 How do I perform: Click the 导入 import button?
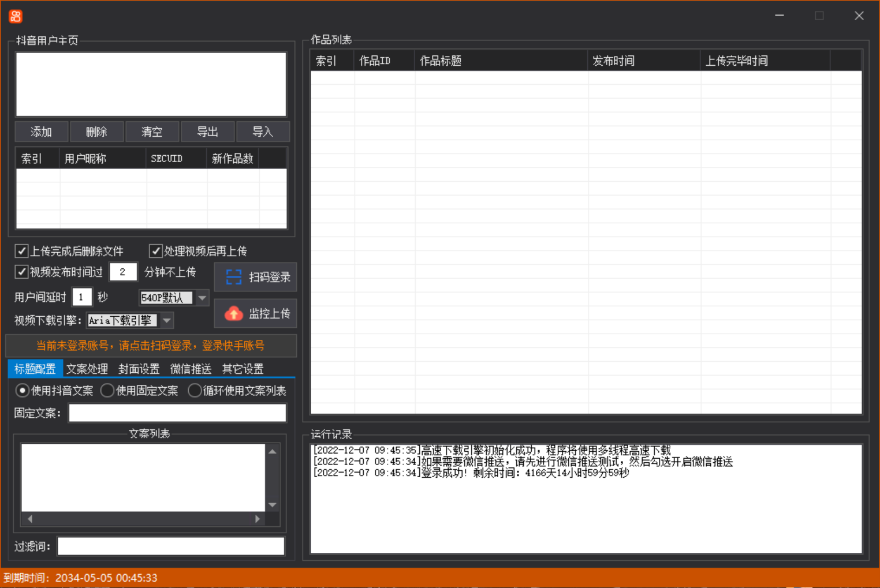tap(263, 132)
